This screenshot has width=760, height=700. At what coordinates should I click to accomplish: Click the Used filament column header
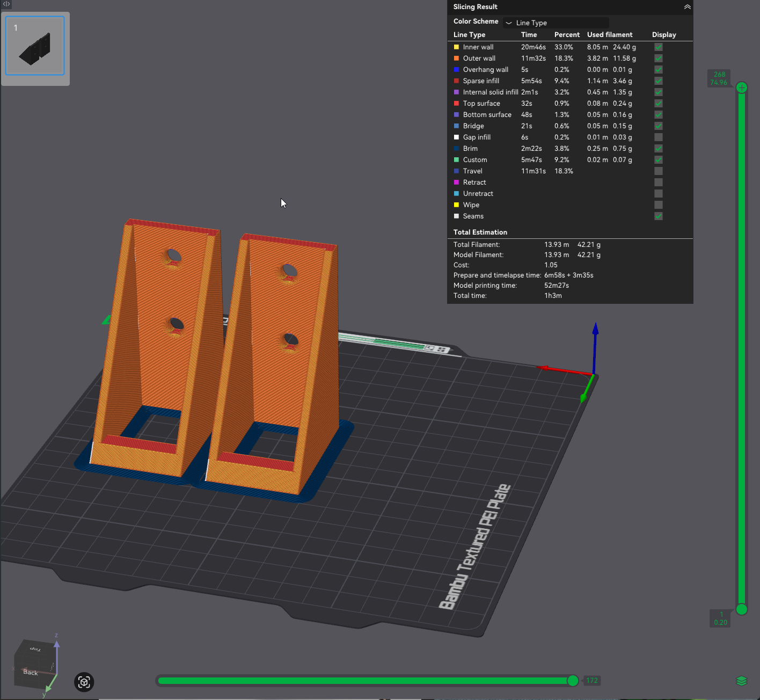610,35
